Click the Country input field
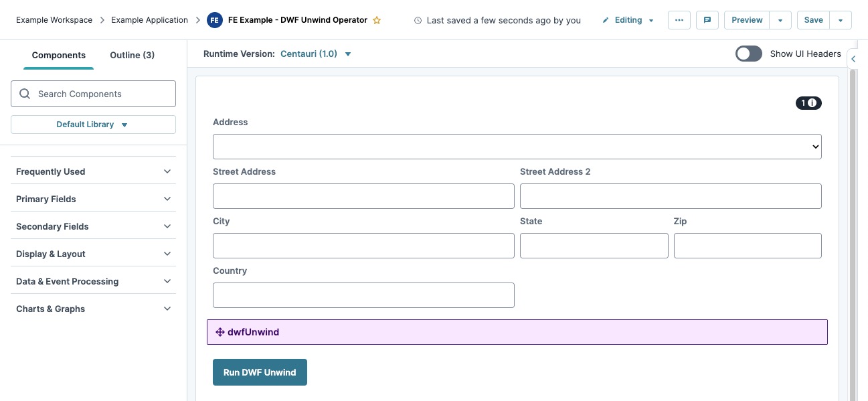Screen dimensions: 868x401 tap(363, 295)
